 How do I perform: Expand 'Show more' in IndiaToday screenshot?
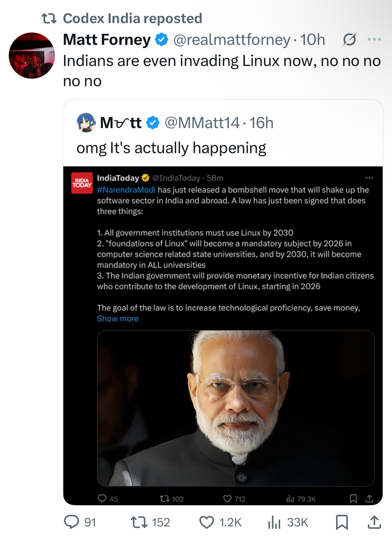pyautogui.click(x=118, y=319)
